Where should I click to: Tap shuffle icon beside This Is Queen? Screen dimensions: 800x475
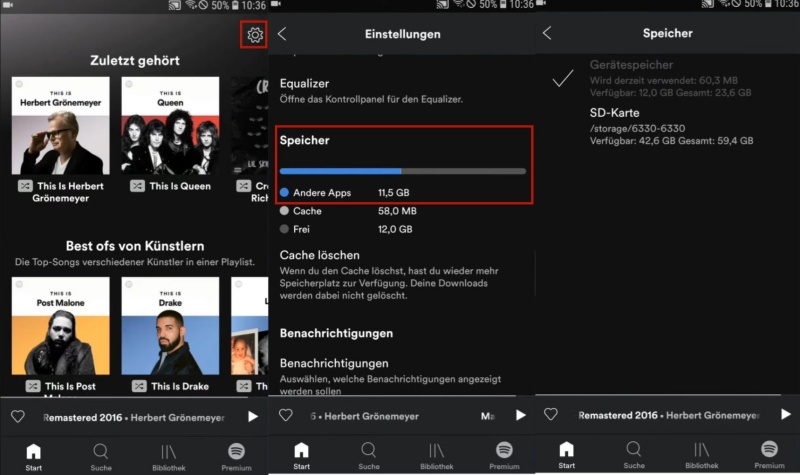point(135,186)
